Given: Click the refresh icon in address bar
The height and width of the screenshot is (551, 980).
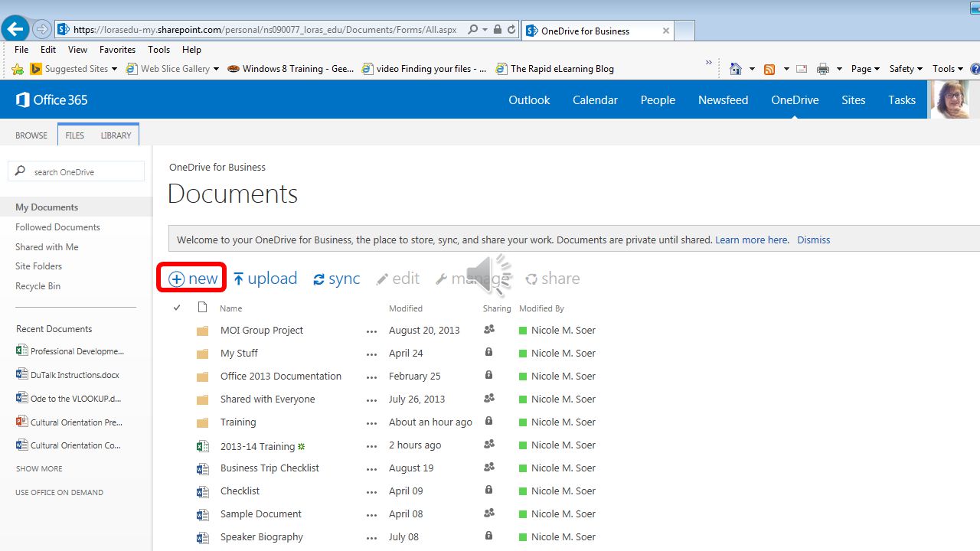Looking at the screenshot, I should [511, 30].
